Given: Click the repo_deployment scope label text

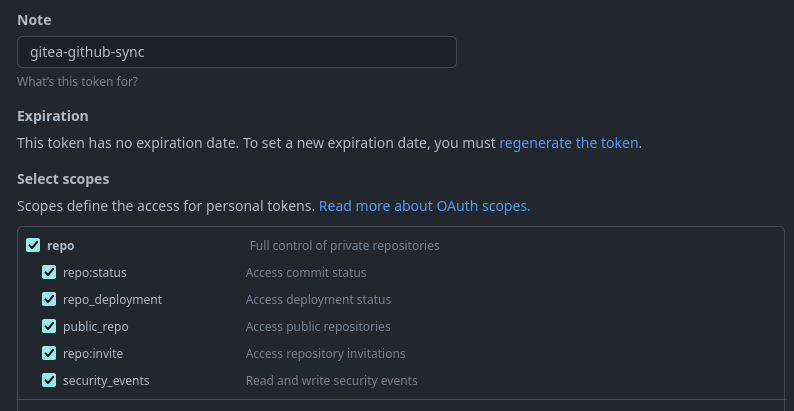Looking at the screenshot, I should point(112,299).
